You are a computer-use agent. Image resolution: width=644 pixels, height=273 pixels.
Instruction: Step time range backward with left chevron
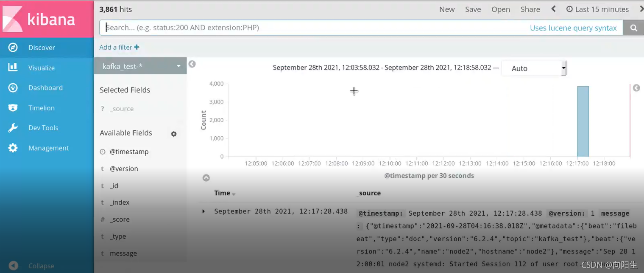(553, 9)
